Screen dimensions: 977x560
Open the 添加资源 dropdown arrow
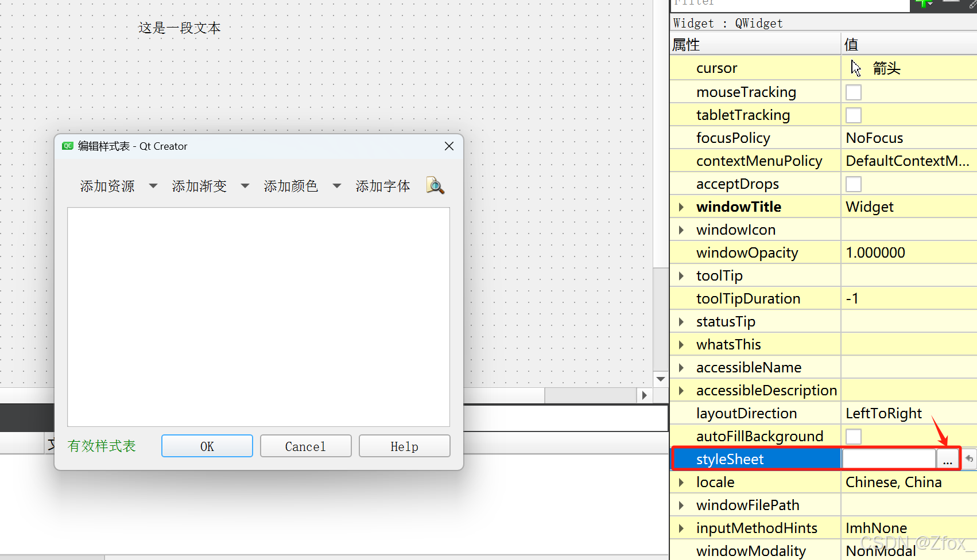pyautogui.click(x=153, y=186)
